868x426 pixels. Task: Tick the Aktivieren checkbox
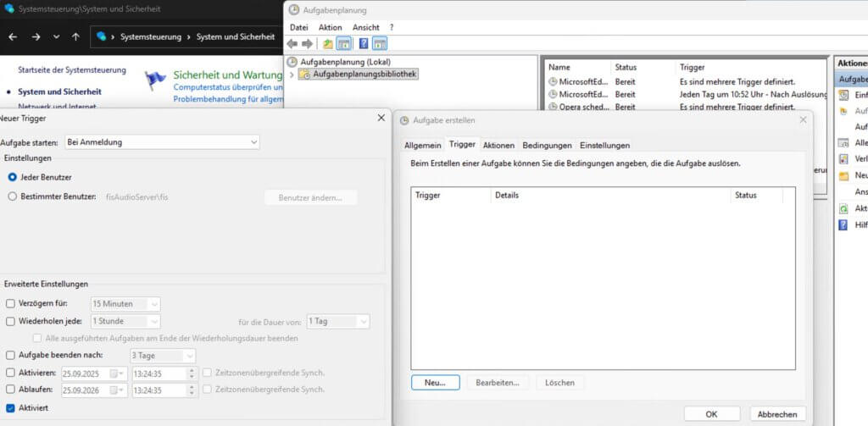pyautogui.click(x=10, y=373)
